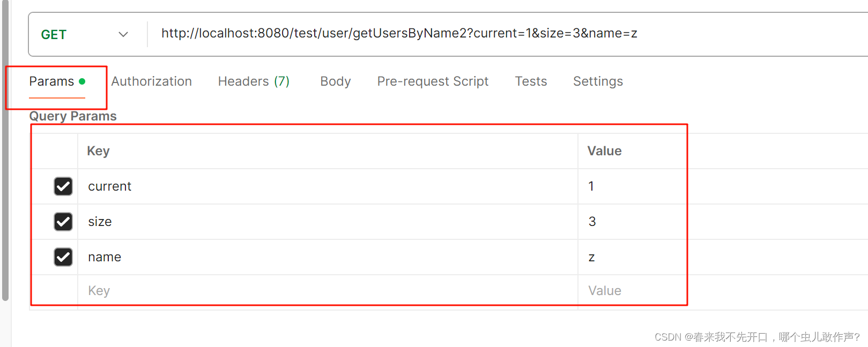Disable the size query parameter
Viewport: 868px width, 347px height.
click(63, 221)
